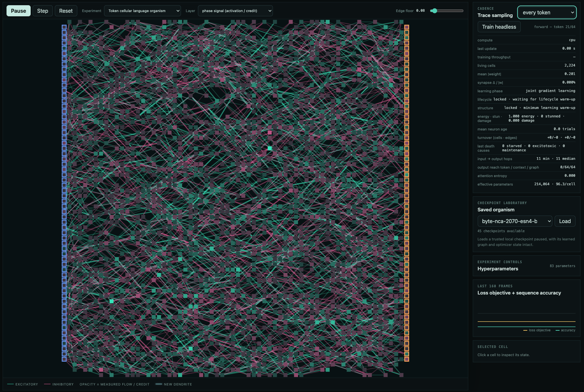Viewport: 584px width, 392px height.
Task: Click the last update value 0.00 s
Action: pyautogui.click(x=569, y=49)
